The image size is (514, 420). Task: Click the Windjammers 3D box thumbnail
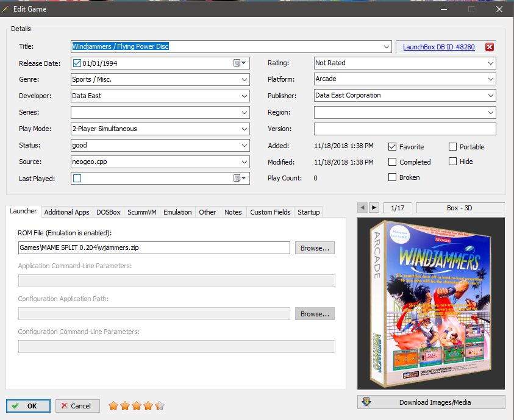431,304
